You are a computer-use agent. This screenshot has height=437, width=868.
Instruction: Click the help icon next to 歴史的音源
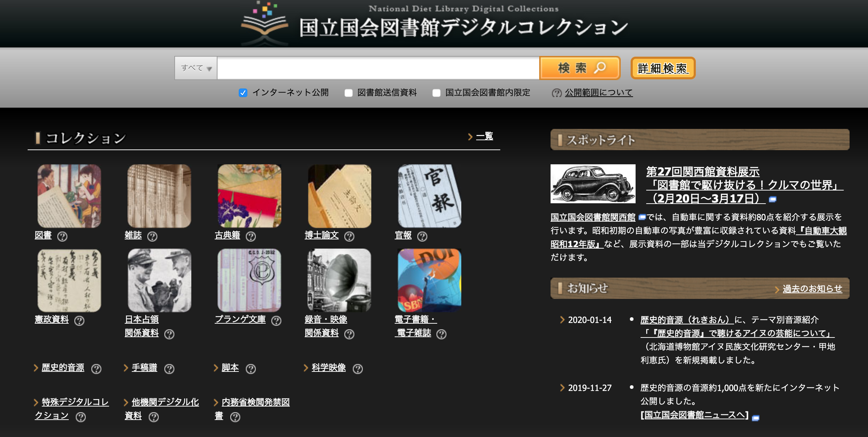tap(96, 369)
